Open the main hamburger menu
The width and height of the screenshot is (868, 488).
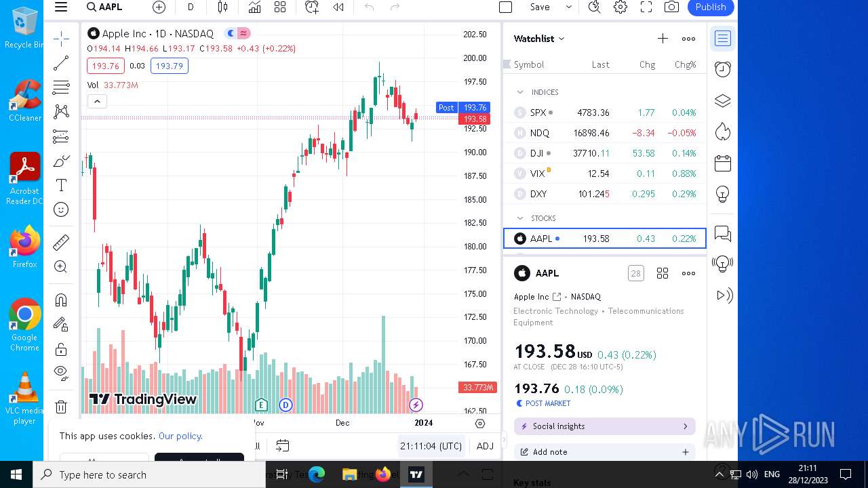click(61, 7)
